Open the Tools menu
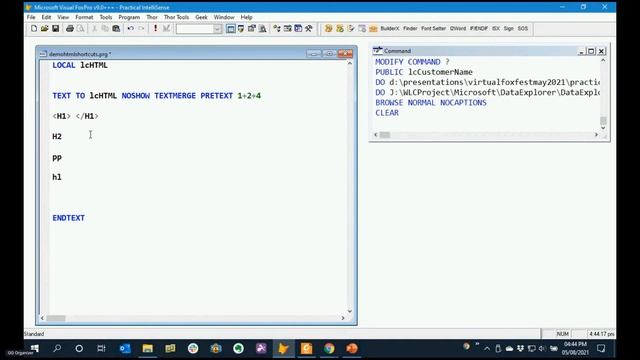Image resolution: width=640 pixels, height=360 pixels. tap(106, 17)
